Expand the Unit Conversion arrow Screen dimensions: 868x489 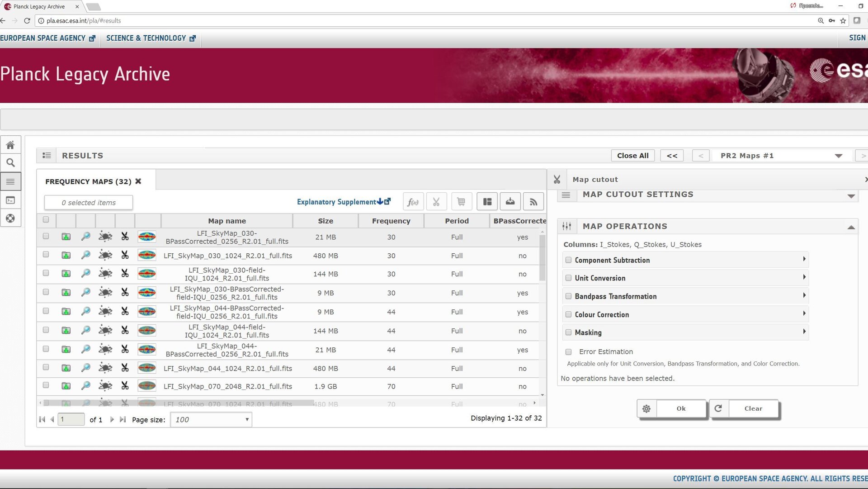pos(804,277)
